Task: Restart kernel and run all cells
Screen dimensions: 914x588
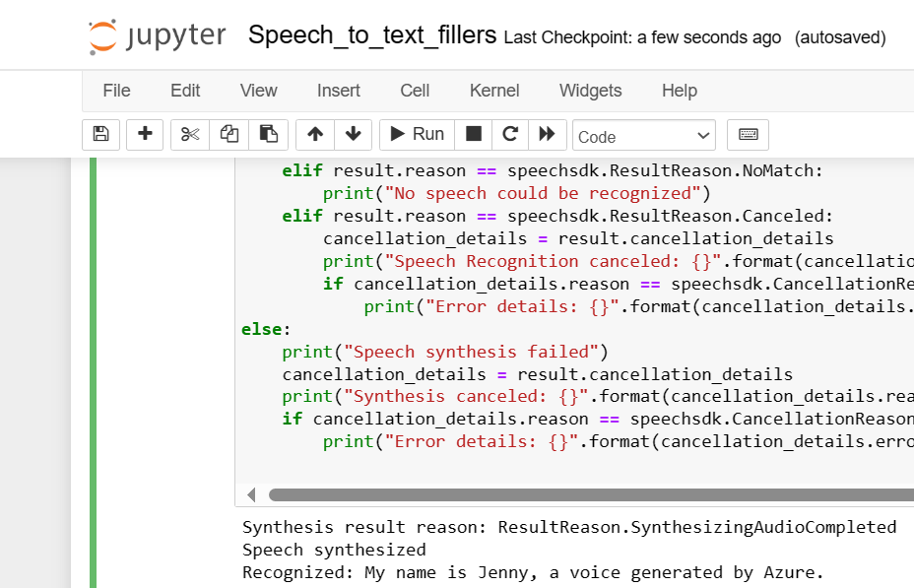Action: click(548, 135)
